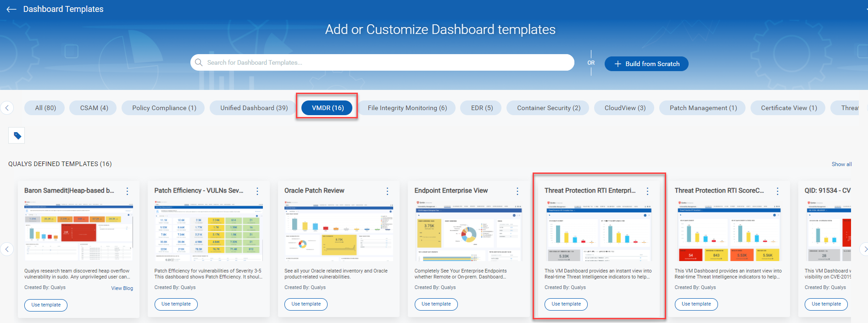
Task: Click the back arrow beside Dashboard Templates
Action: tap(11, 9)
